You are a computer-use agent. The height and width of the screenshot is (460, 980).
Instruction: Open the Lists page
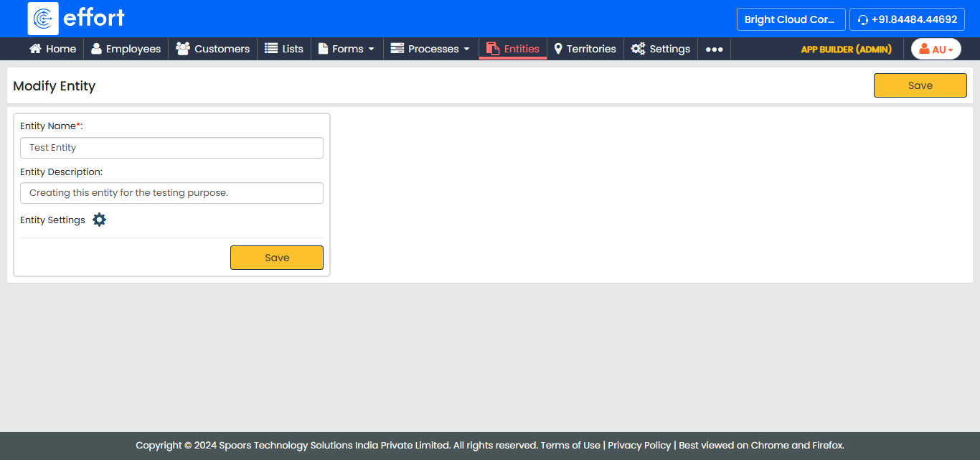pos(283,49)
